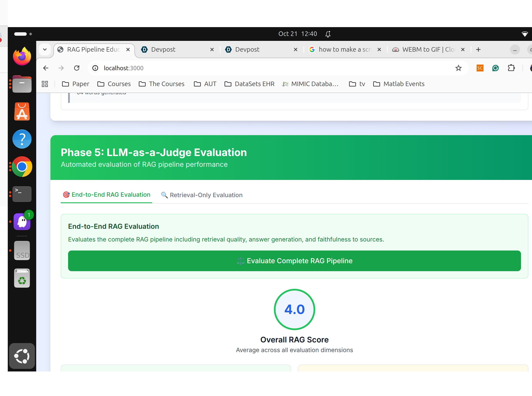
Task: Open the apps grid in bookmarks bar
Action: point(45,84)
